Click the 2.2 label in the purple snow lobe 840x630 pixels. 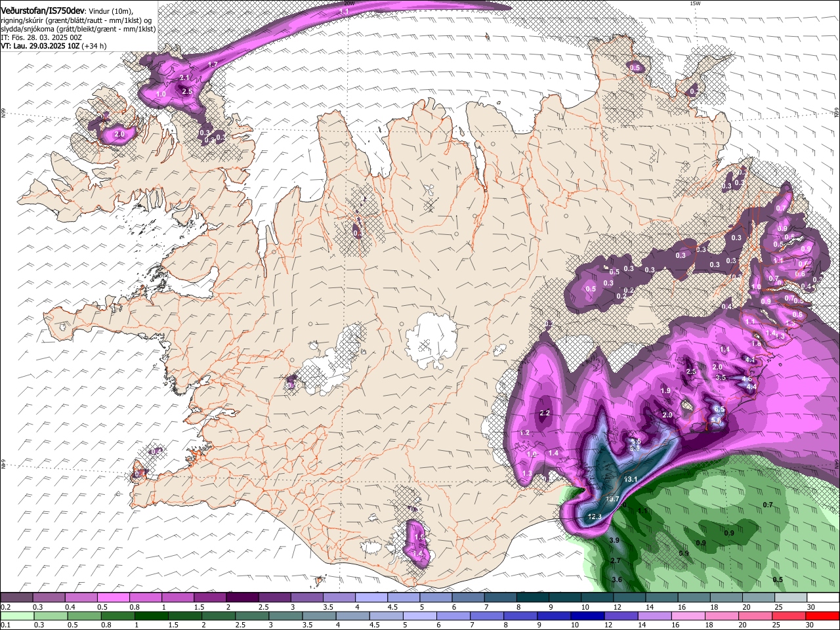544,413
